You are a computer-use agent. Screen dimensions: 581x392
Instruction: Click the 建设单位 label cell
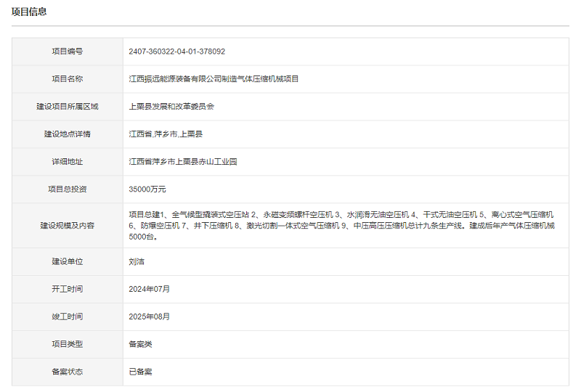pyautogui.click(x=68, y=261)
